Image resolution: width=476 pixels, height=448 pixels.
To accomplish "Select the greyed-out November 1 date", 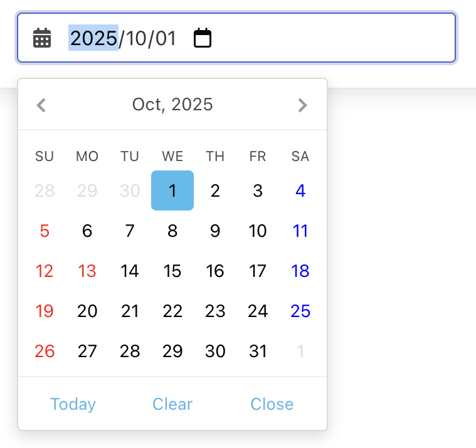I will 300,352.
